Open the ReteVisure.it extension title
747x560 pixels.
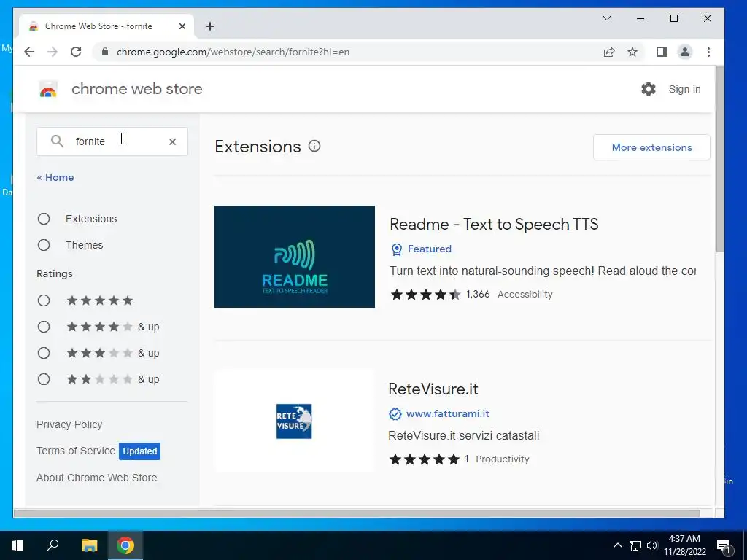point(433,389)
